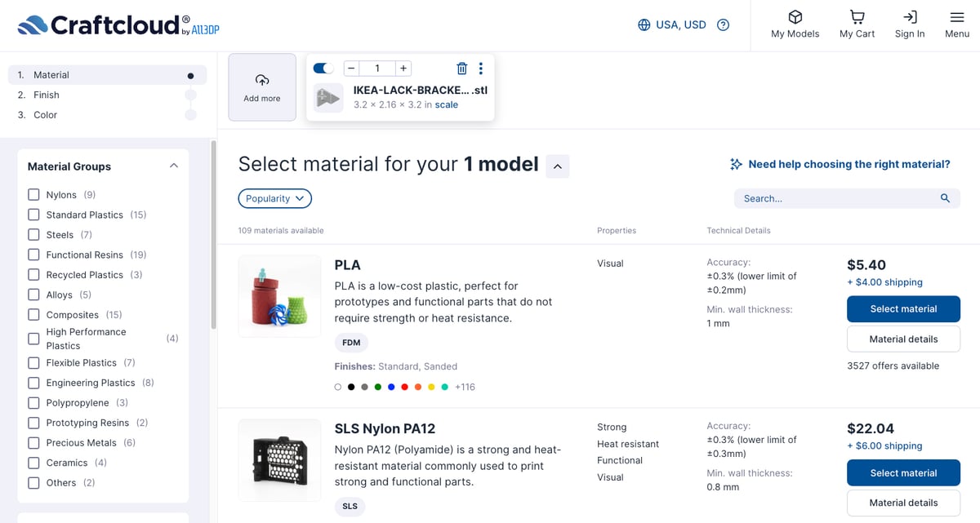Click the globe icon beside USA, USD
The width and height of the screenshot is (980, 523).
pos(644,25)
